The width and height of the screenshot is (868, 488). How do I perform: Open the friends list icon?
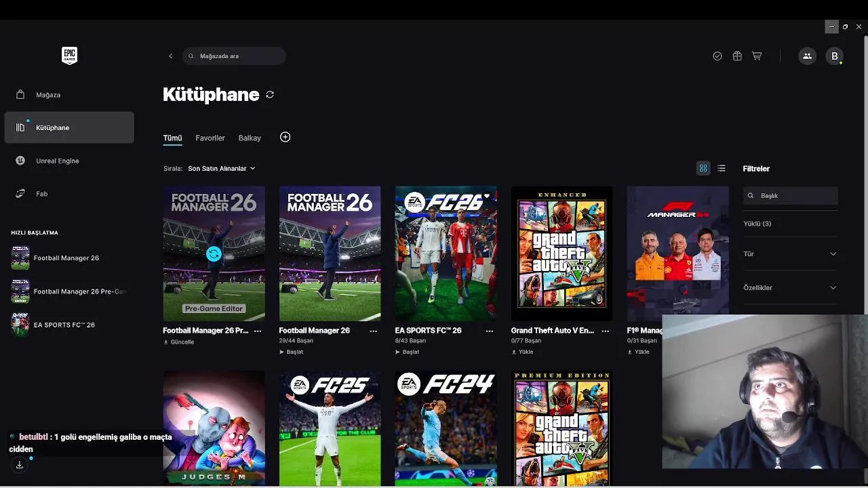807,56
